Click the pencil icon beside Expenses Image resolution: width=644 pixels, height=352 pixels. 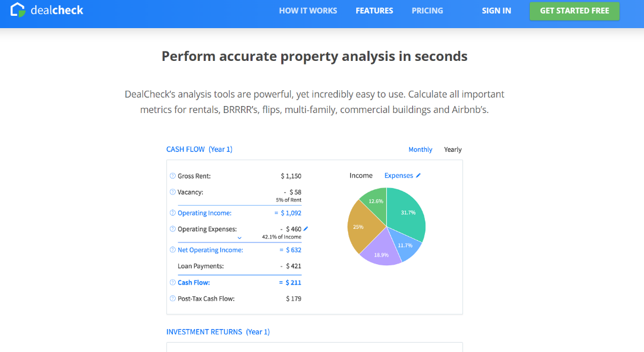(x=418, y=175)
